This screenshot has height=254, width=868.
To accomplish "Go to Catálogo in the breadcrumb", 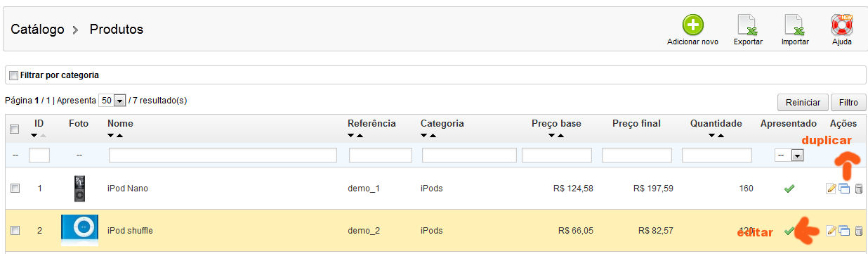I will [x=37, y=30].
